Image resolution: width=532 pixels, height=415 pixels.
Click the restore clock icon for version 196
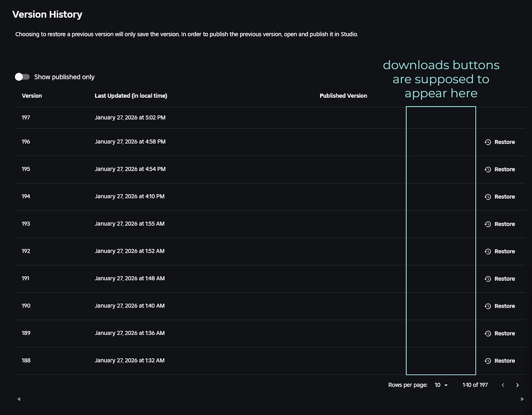click(488, 142)
